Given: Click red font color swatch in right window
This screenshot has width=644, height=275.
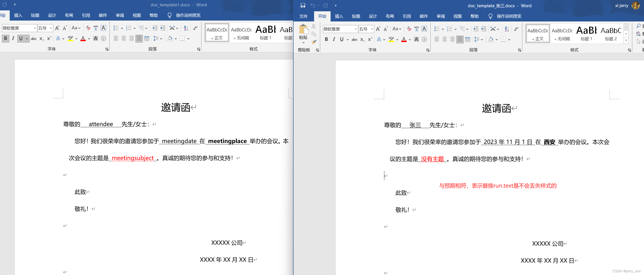Looking at the screenshot, I should click(x=404, y=40).
